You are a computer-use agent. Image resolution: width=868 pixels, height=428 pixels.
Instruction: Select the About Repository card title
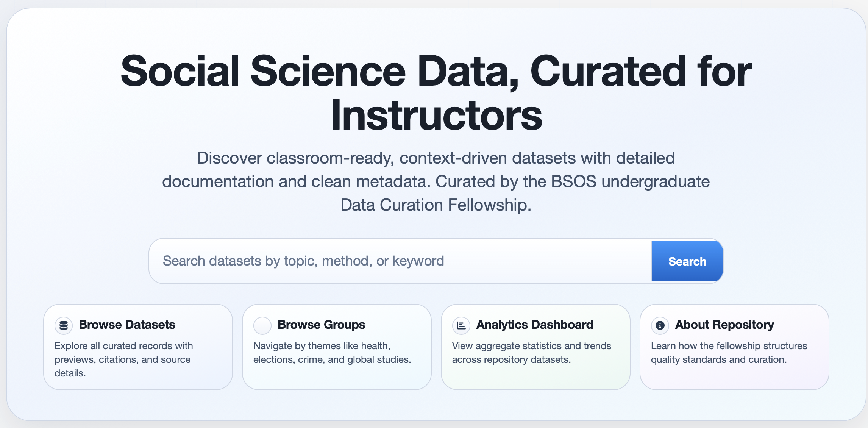pyautogui.click(x=724, y=325)
